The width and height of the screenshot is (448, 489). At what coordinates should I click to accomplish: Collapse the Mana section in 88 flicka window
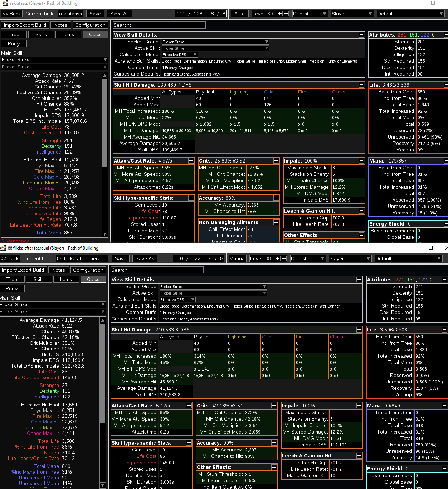pyautogui.click(x=444, y=406)
